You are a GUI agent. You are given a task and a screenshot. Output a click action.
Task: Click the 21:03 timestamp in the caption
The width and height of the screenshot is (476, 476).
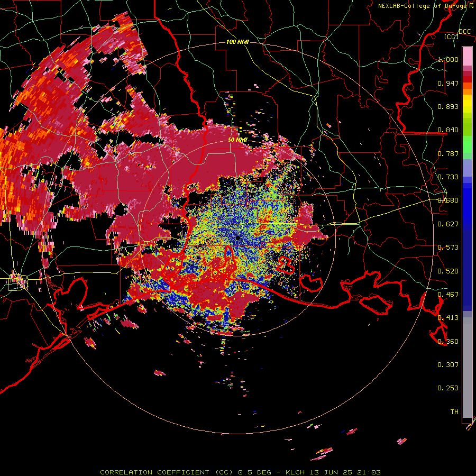[369, 472]
